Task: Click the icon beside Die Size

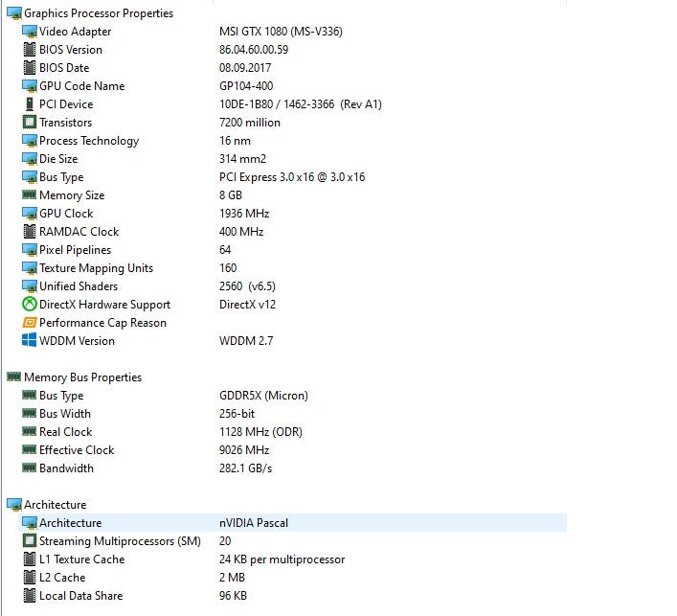Action: point(30,159)
